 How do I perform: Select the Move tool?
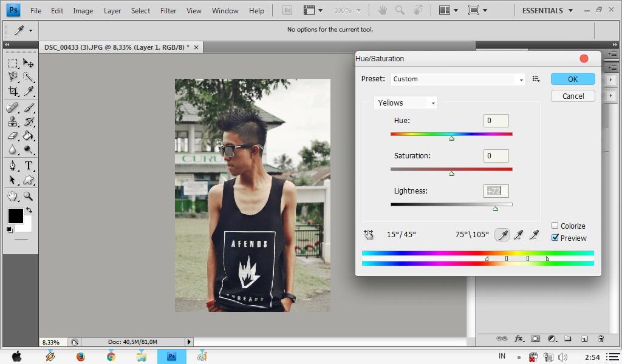point(28,63)
